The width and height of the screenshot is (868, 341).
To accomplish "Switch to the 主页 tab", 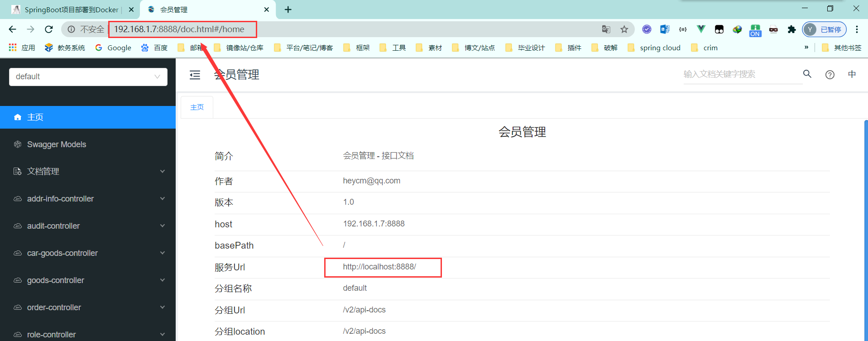I will (x=197, y=107).
